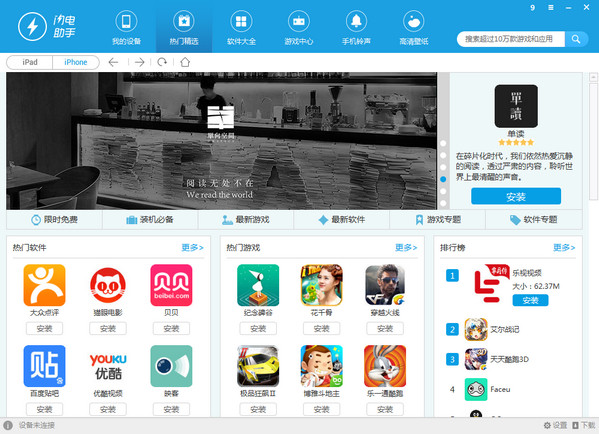Install 博雅斗地主
Image resolution: width=599 pixels, height=434 pixels.
click(321, 410)
